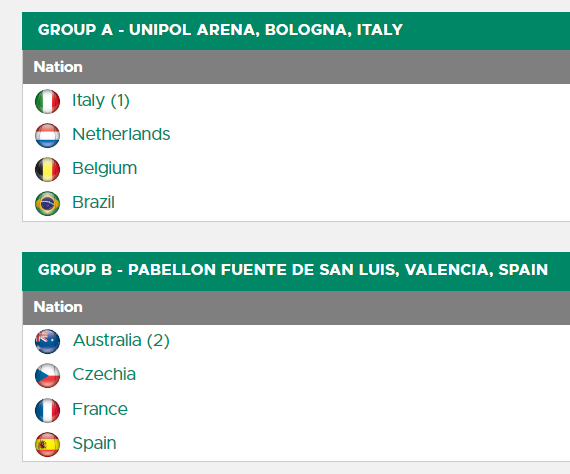Click the Czechia flag icon
This screenshot has height=474, width=570.
[47, 375]
